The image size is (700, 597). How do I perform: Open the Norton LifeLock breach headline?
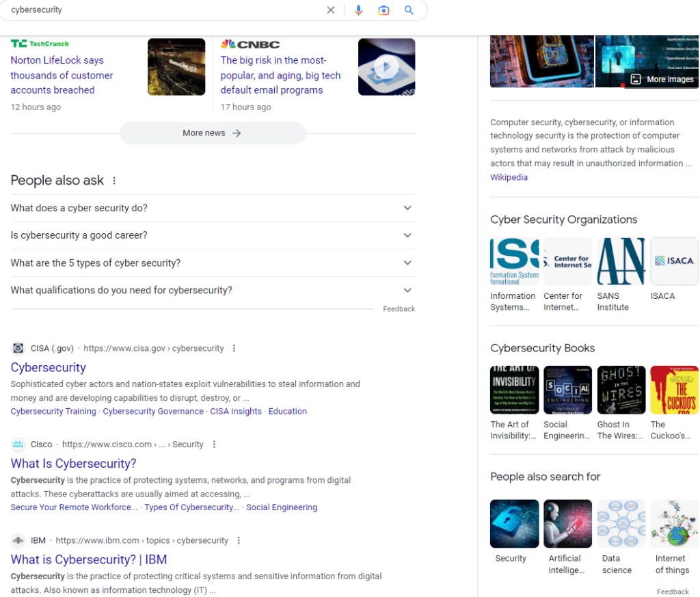(x=62, y=75)
